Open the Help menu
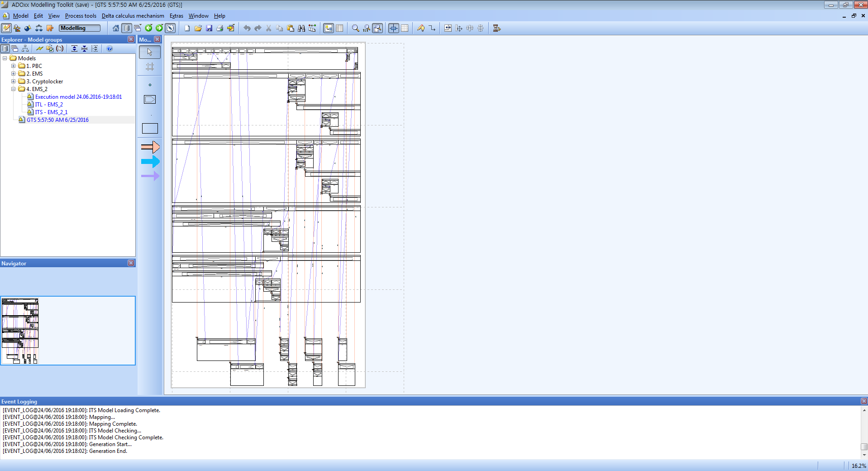 pyautogui.click(x=219, y=16)
